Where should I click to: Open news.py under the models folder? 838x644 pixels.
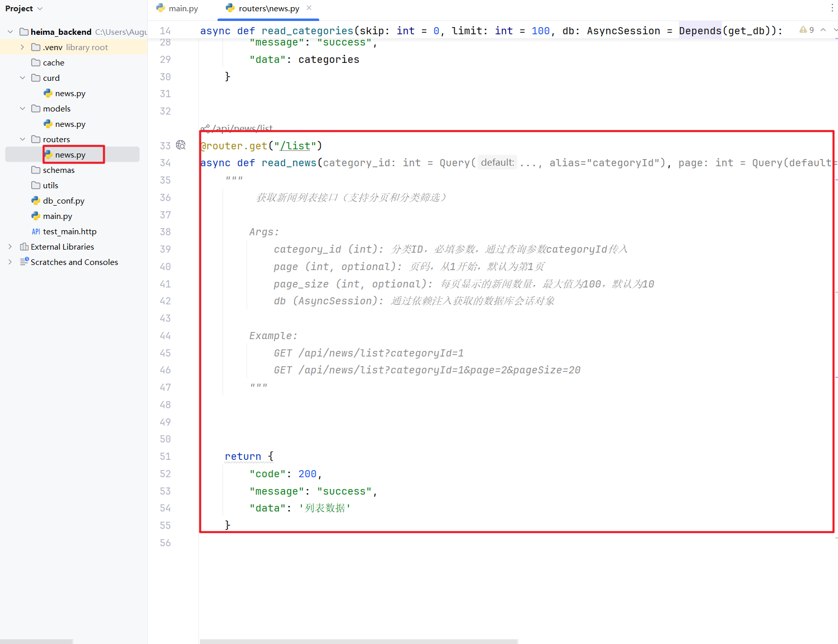point(70,124)
